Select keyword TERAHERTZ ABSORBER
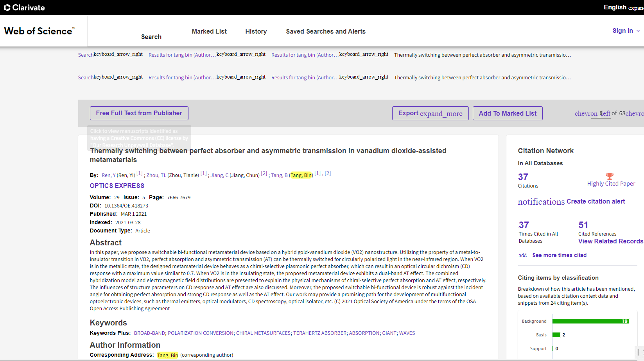The height and width of the screenshot is (361, 644). tap(320, 333)
